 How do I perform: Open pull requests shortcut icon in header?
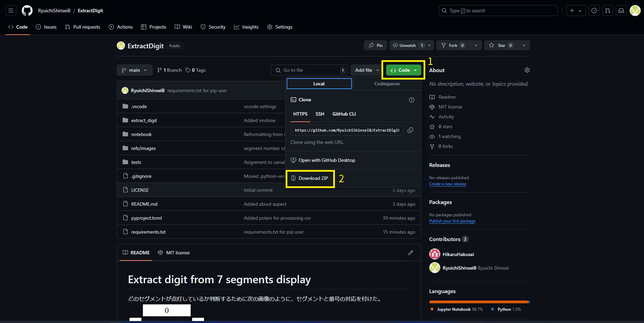click(x=607, y=11)
